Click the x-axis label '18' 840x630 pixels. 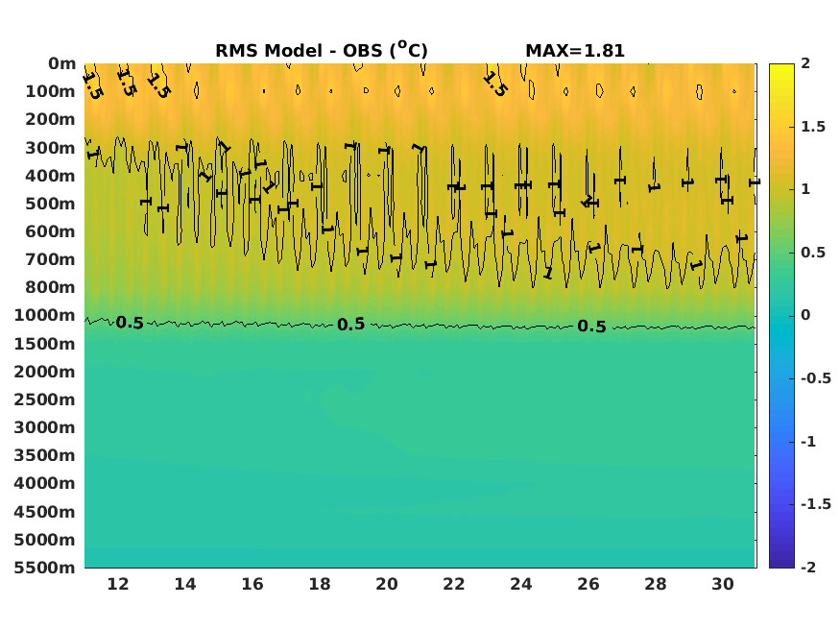320,584
